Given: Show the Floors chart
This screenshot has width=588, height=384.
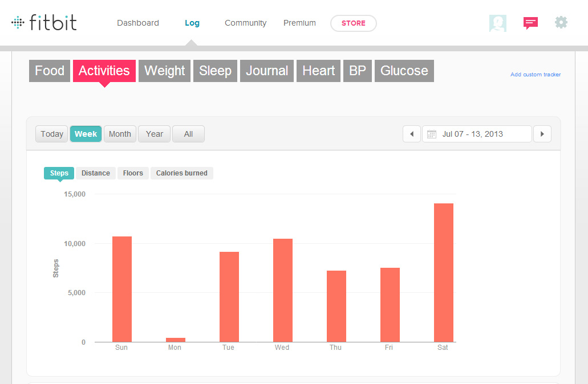Looking at the screenshot, I should tap(133, 173).
